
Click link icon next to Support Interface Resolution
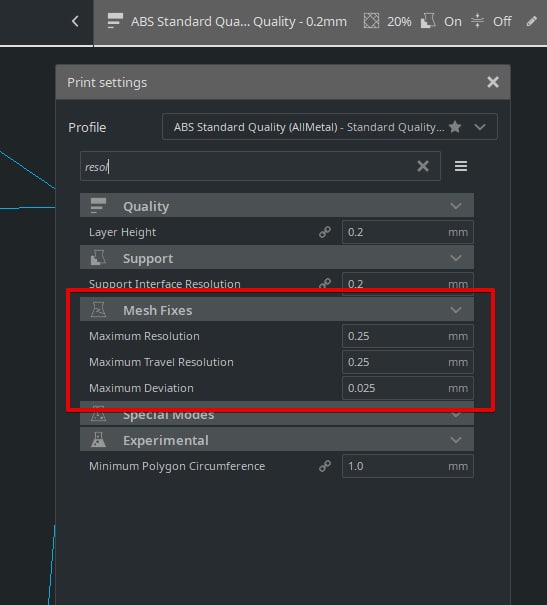click(325, 283)
